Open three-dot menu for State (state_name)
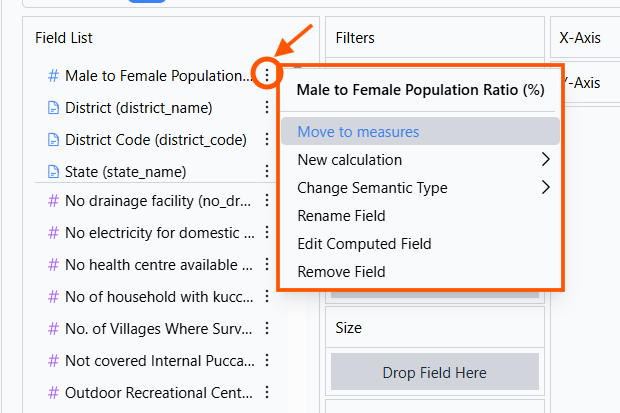620x413 pixels. 266,171
